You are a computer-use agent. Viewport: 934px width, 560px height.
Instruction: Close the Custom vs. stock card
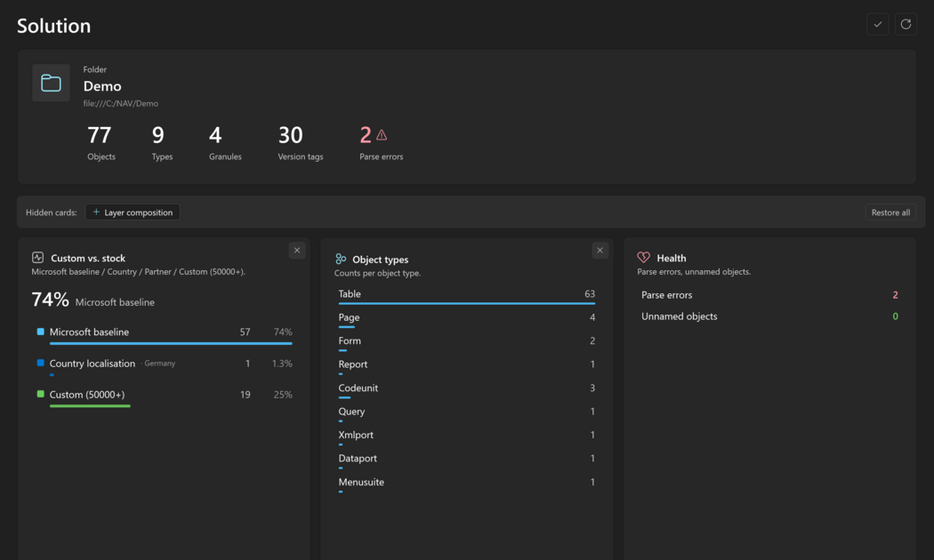[x=297, y=250]
